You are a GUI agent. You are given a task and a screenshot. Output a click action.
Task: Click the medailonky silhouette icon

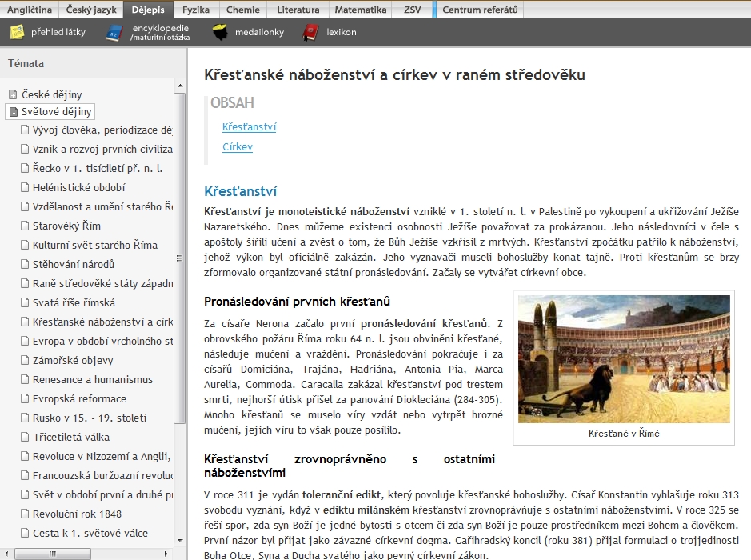coord(220,32)
